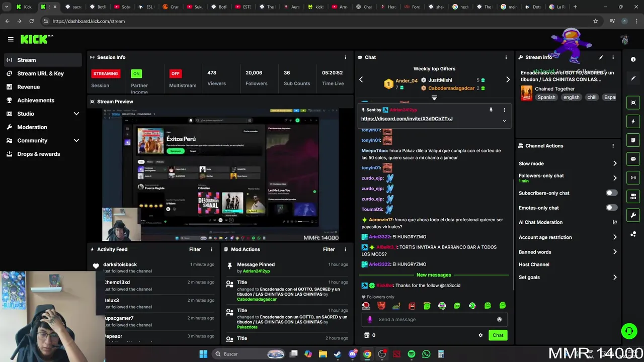Open Drops & rewards in sidebar
The height and width of the screenshot is (362, 644).
[x=42, y=154]
